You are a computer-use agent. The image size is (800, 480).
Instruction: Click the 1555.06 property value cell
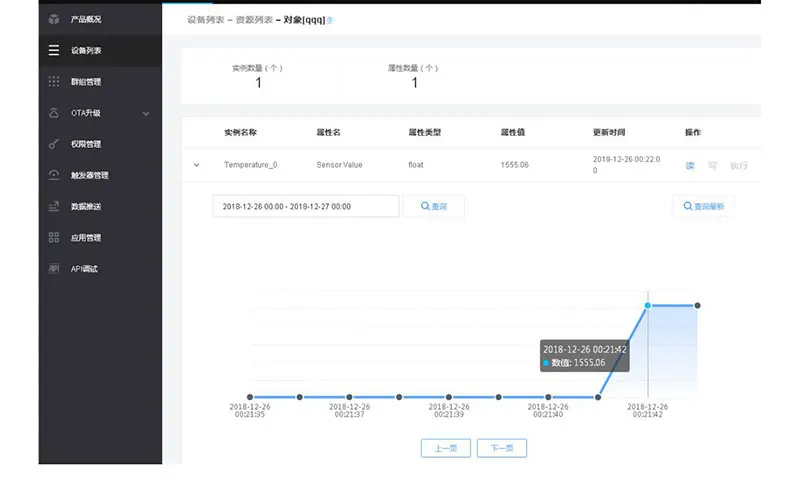[514, 165]
